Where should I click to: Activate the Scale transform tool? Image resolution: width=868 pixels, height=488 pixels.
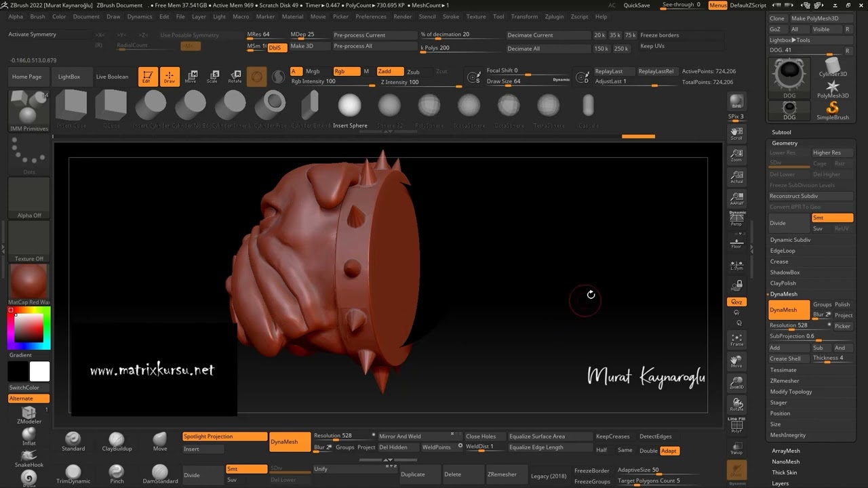[x=212, y=77]
